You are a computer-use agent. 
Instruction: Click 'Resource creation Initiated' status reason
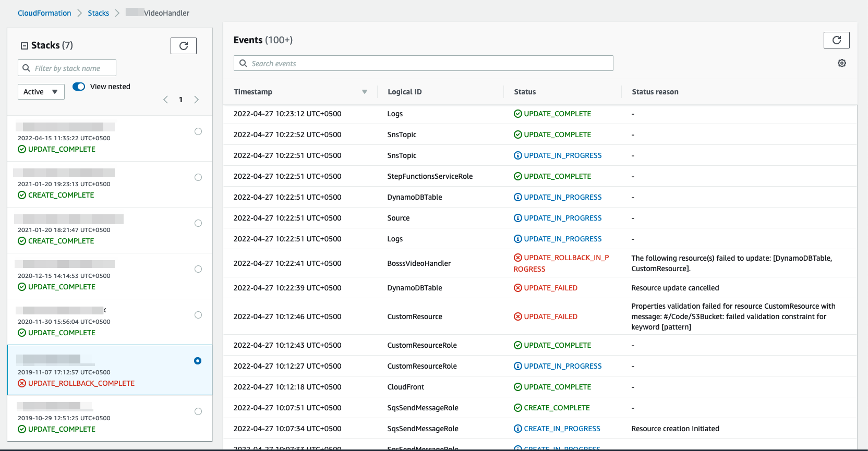click(x=675, y=429)
